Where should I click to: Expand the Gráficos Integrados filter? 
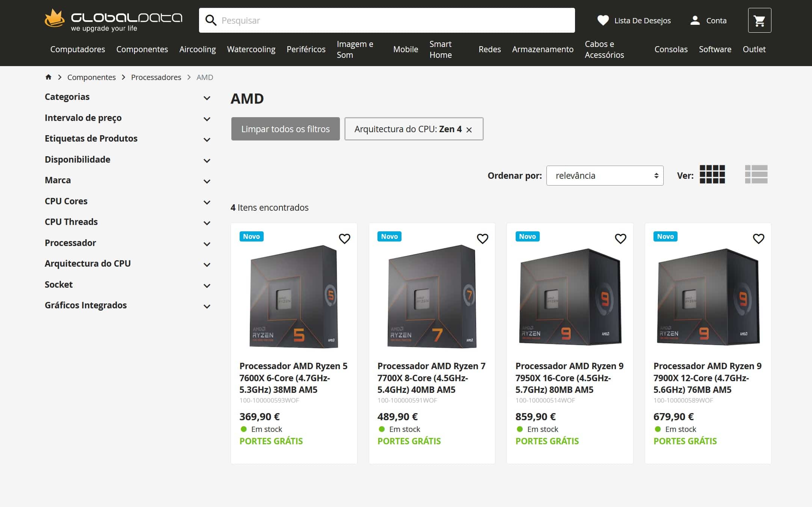[x=128, y=305]
